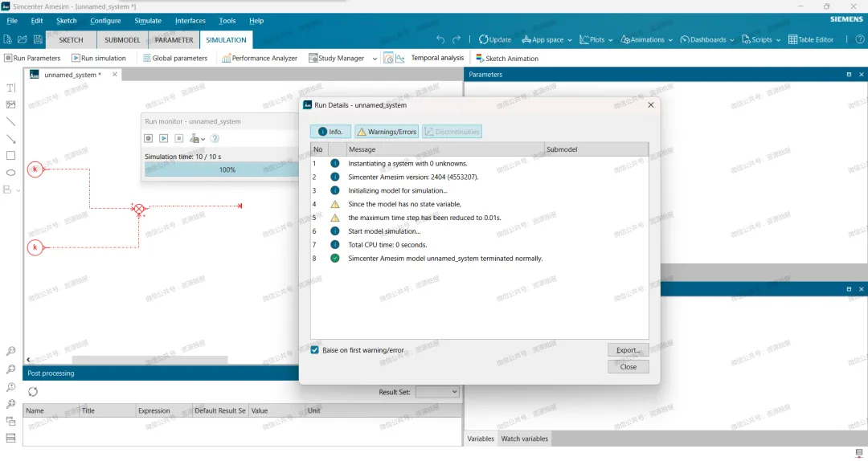Screen dimensions: 868x461
Task: Click the undo arrow icon
Action: [x=440, y=39]
